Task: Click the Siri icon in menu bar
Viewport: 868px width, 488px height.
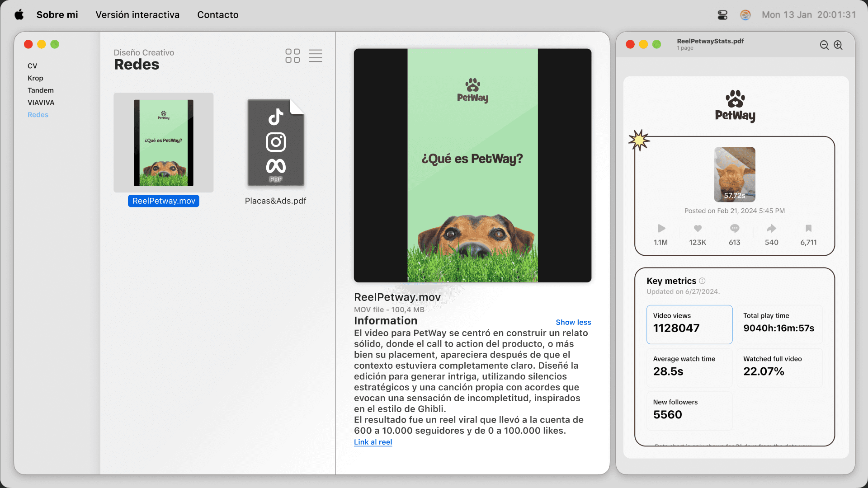Action: [x=745, y=15]
